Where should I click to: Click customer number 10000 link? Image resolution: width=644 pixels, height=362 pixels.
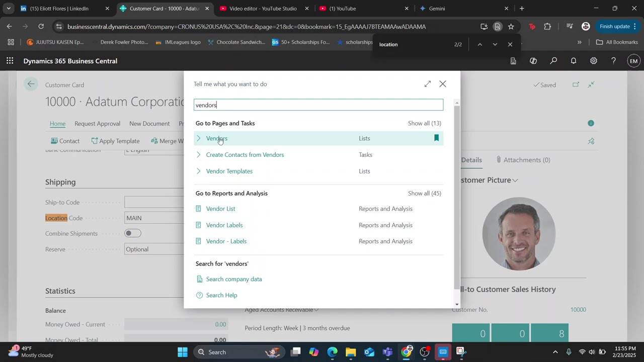click(578, 310)
